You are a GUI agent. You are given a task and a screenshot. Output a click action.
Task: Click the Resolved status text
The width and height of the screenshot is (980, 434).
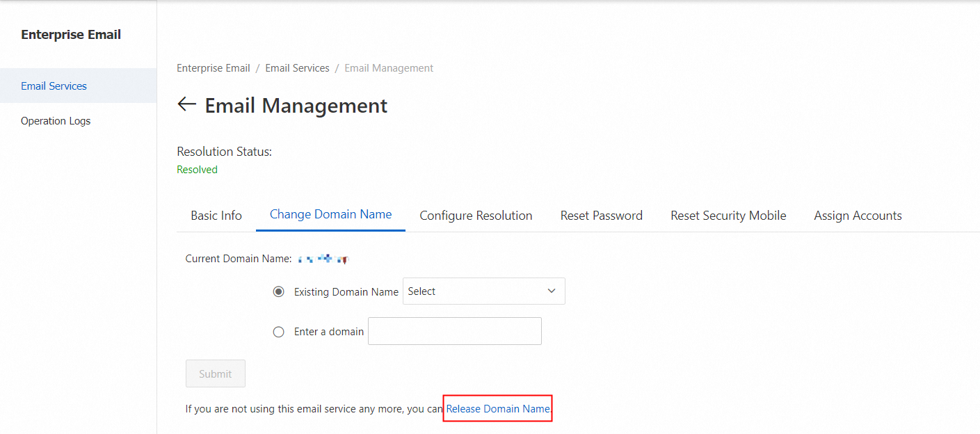click(197, 170)
